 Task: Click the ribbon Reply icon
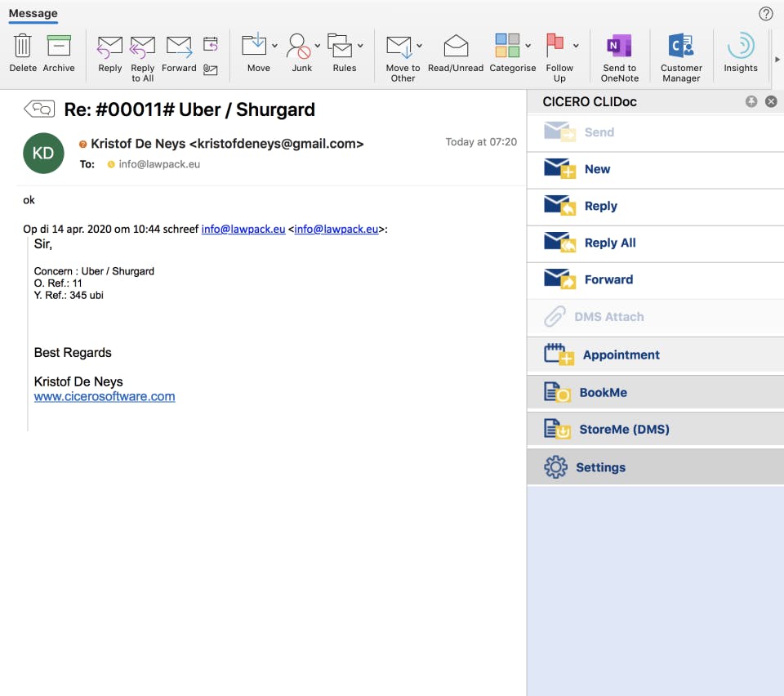tap(109, 46)
